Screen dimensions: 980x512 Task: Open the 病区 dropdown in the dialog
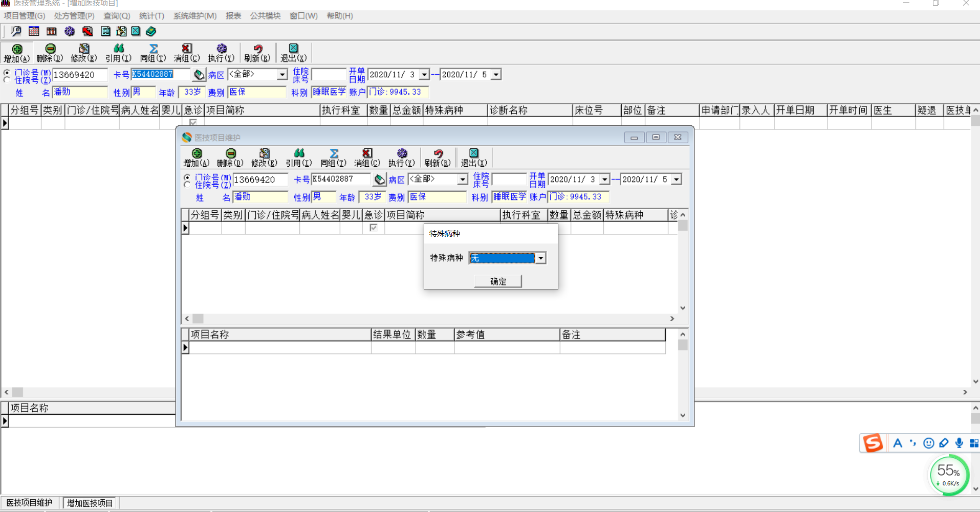pos(462,180)
